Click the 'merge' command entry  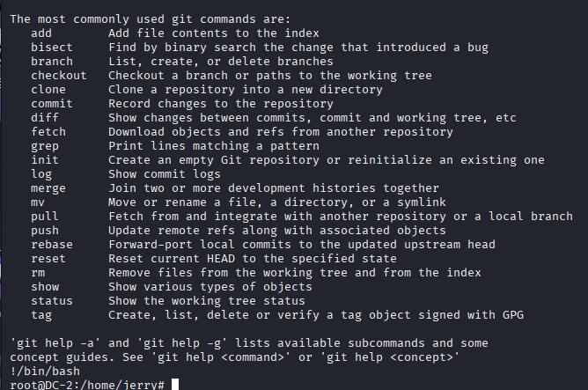pos(48,188)
